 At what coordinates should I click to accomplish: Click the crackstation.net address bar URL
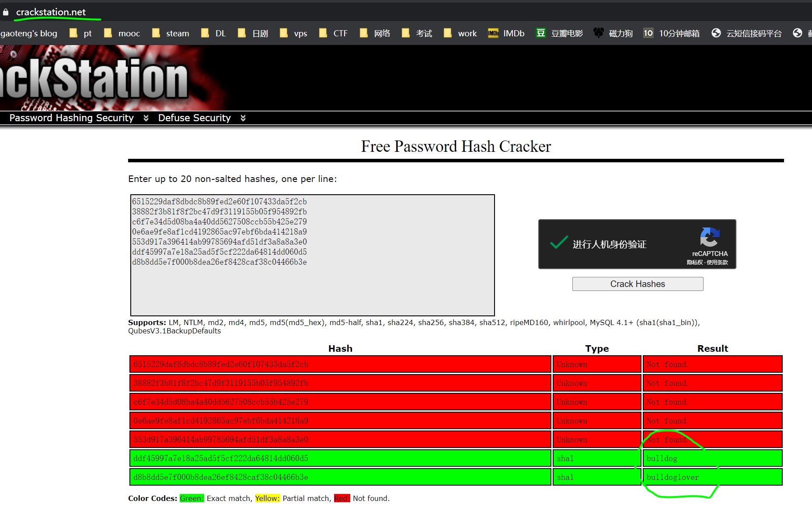tap(51, 12)
